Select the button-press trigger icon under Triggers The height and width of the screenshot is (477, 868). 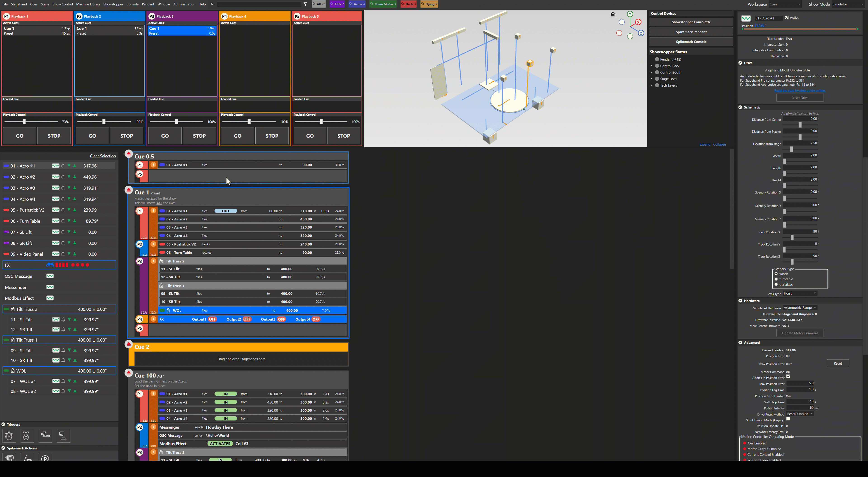63,436
